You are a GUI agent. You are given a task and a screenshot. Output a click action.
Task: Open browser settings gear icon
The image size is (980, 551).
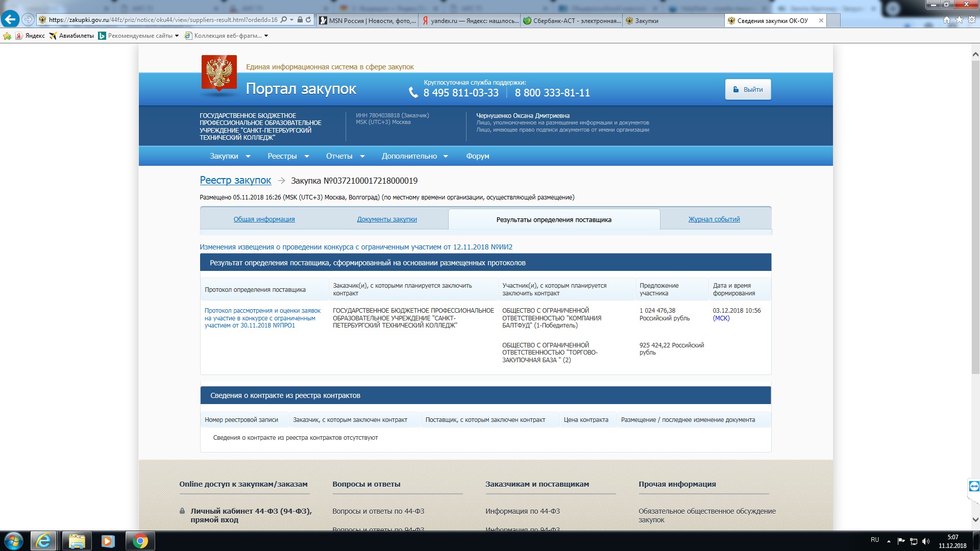click(972, 20)
